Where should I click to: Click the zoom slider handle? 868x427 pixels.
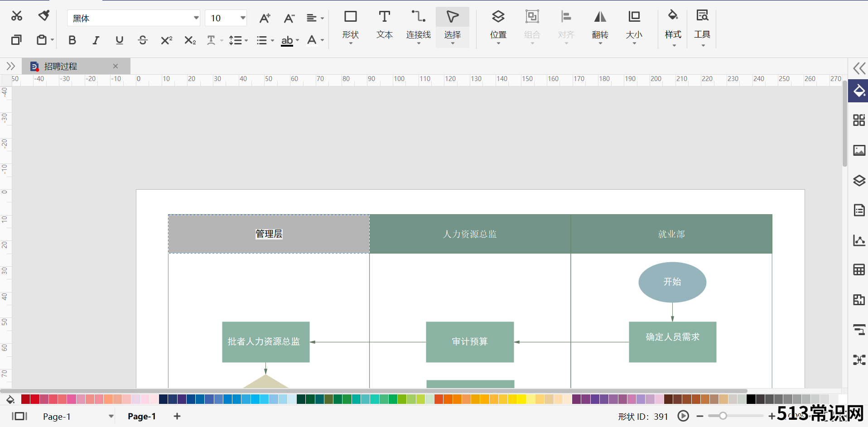tap(723, 416)
